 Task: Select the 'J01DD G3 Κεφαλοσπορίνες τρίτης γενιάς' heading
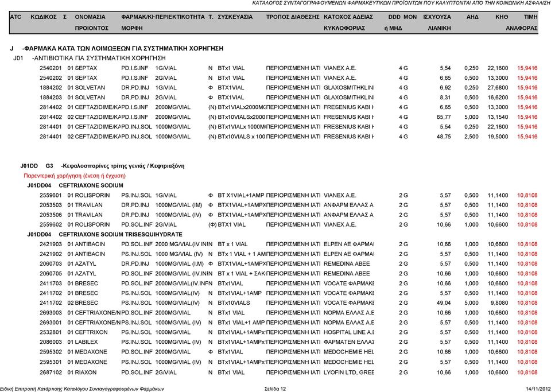(102, 166)
